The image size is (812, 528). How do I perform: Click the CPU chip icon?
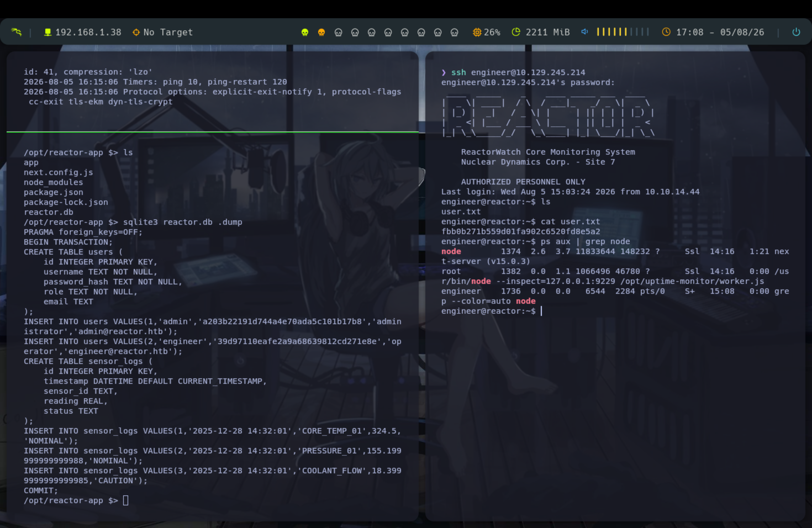(x=477, y=32)
